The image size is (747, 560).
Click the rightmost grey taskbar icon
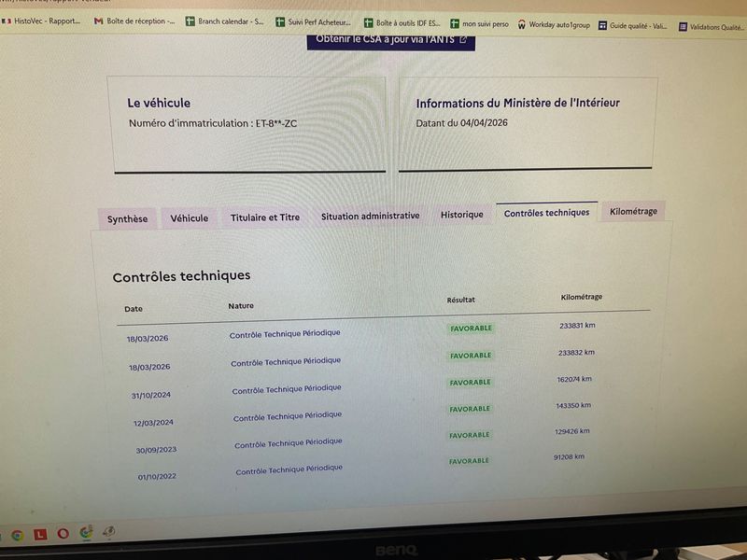[109, 531]
